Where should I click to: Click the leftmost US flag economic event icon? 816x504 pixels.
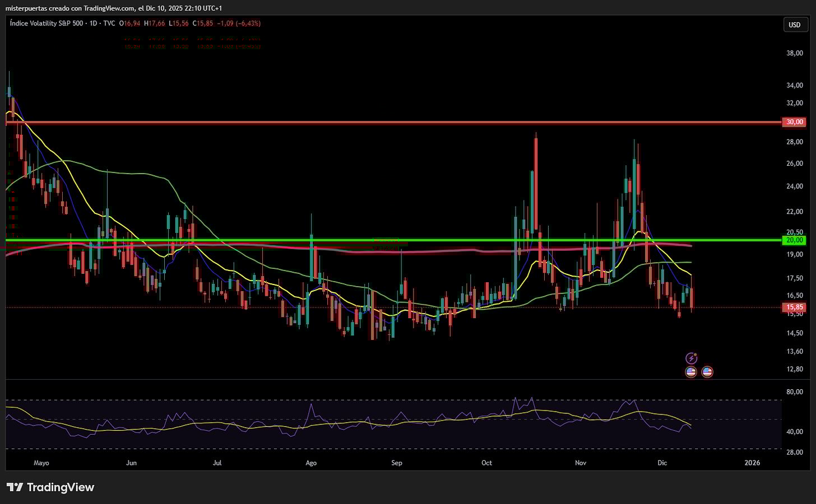point(691,371)
